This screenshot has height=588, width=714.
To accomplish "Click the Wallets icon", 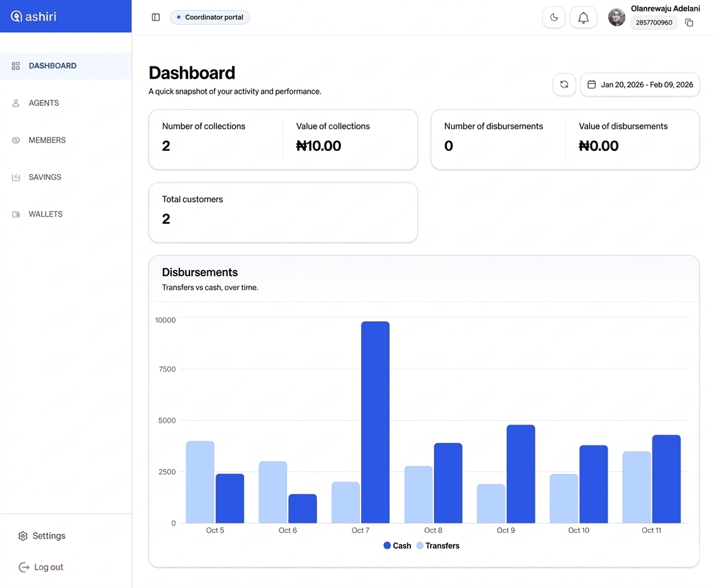I will pyautogui.click(x=16, y=214).
